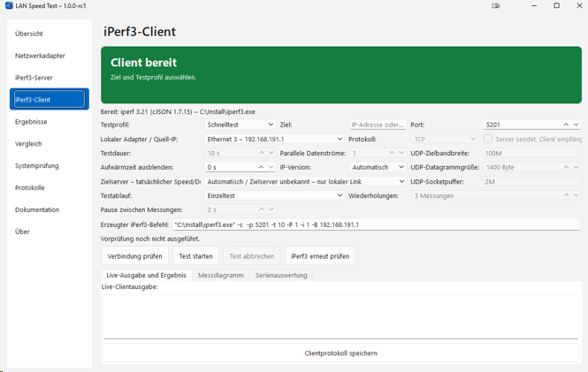Open the Systemprüfung section
588x372 pixels.
coord(50,165)
